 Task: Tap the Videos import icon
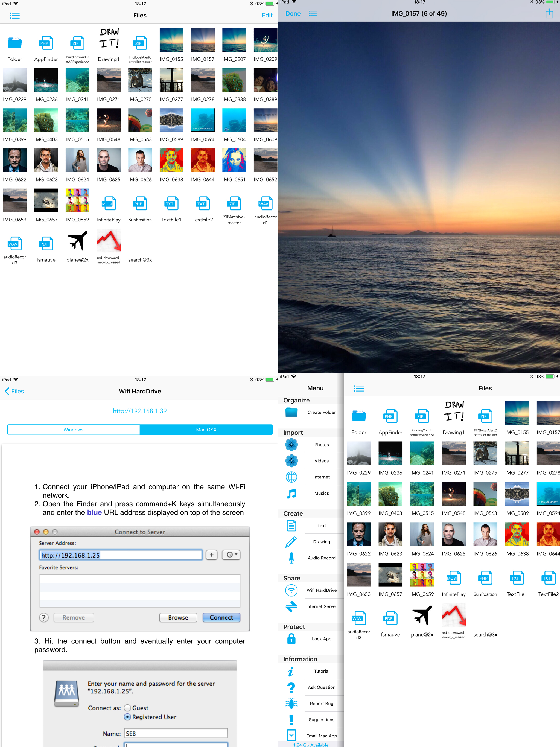click(x=291, y=461)
